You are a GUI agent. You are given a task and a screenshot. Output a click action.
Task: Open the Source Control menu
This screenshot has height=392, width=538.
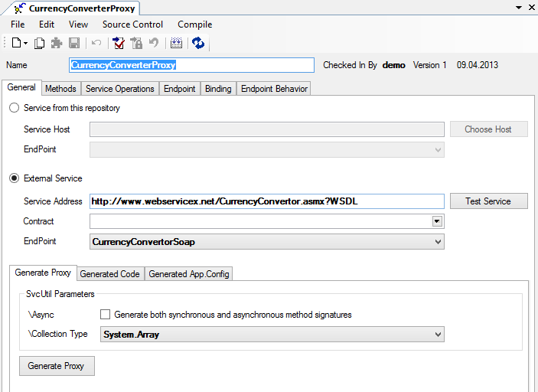[x=132, y=24]
